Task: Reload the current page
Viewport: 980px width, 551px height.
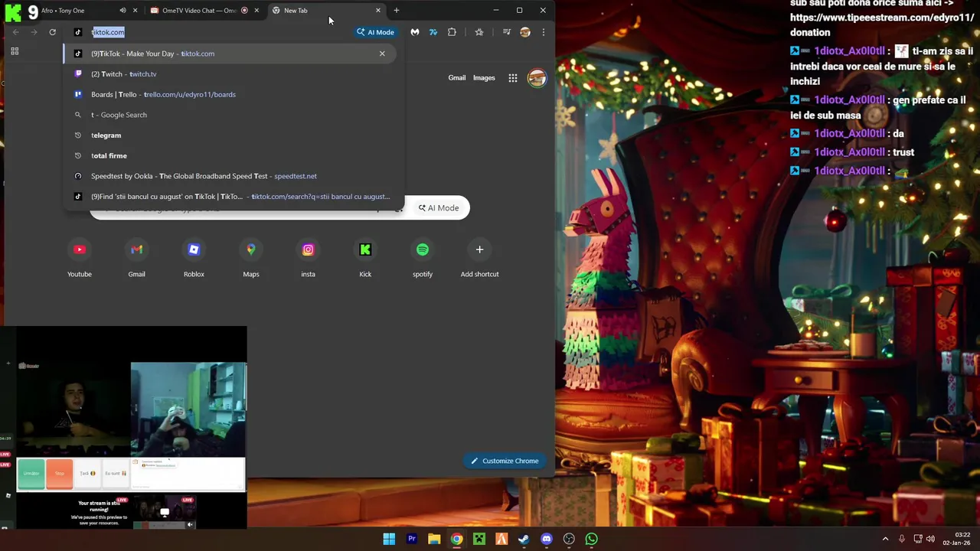Action: pyautogui.click(x=52, y=32)
